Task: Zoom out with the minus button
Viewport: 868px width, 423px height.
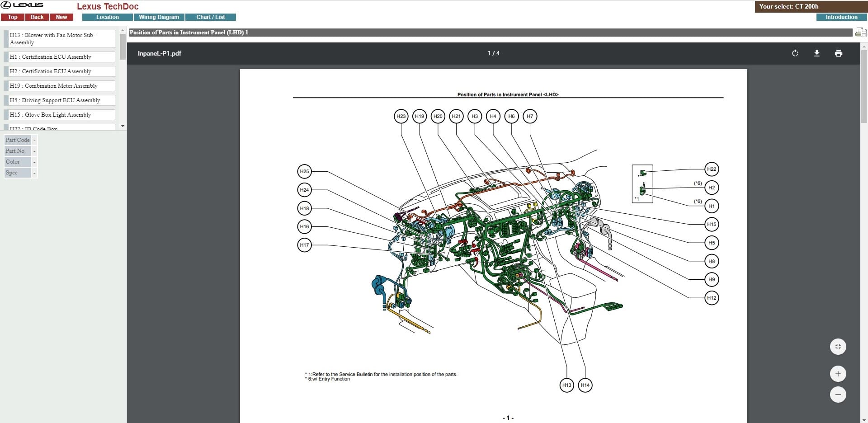Action: [838, 395]
